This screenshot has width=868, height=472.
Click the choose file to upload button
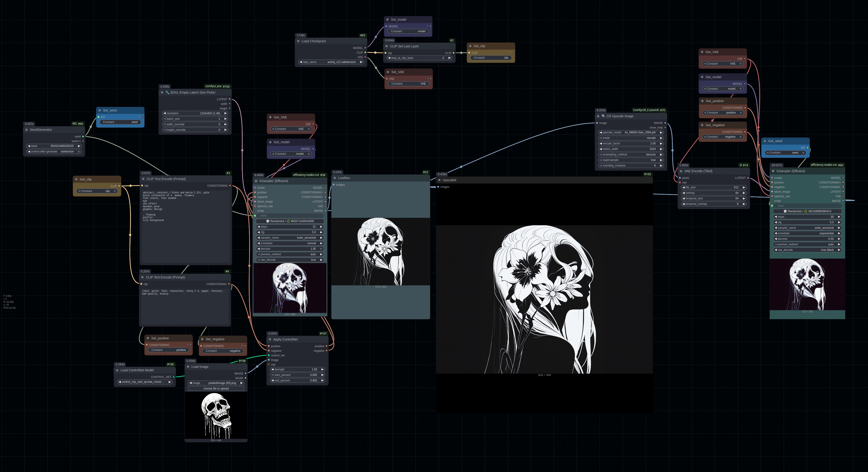216,389
